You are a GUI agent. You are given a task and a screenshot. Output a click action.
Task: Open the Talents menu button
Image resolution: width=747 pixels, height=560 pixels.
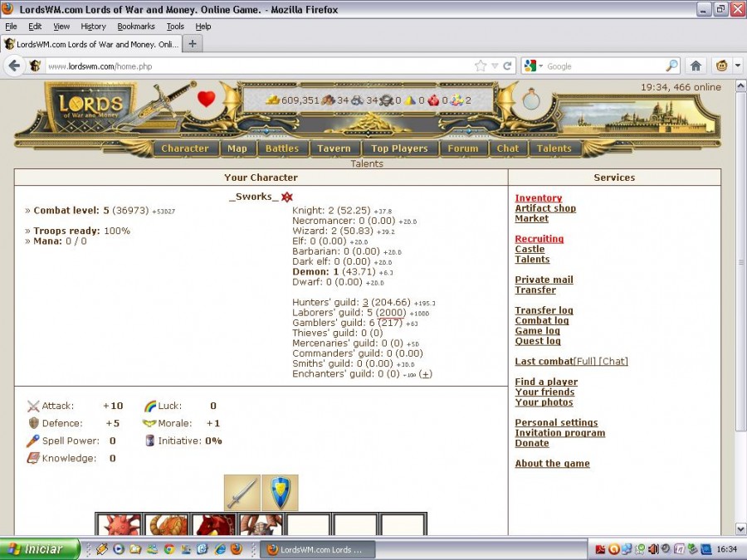pos(554,149)
